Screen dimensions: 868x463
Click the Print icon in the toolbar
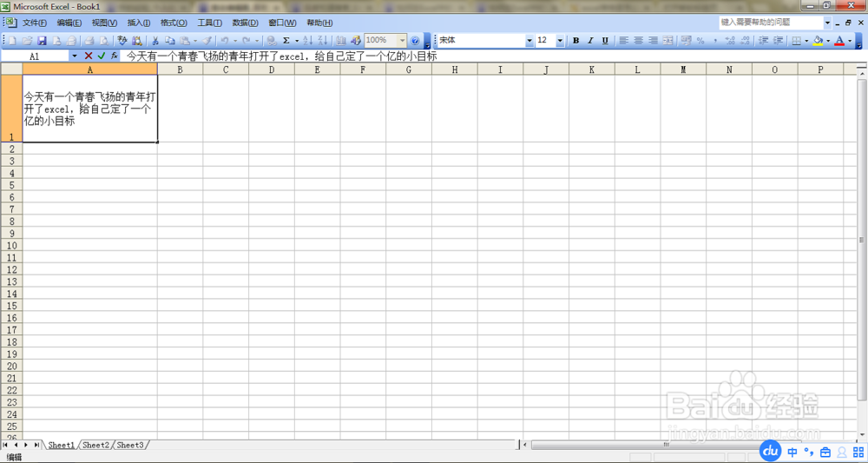pos(89,41)
